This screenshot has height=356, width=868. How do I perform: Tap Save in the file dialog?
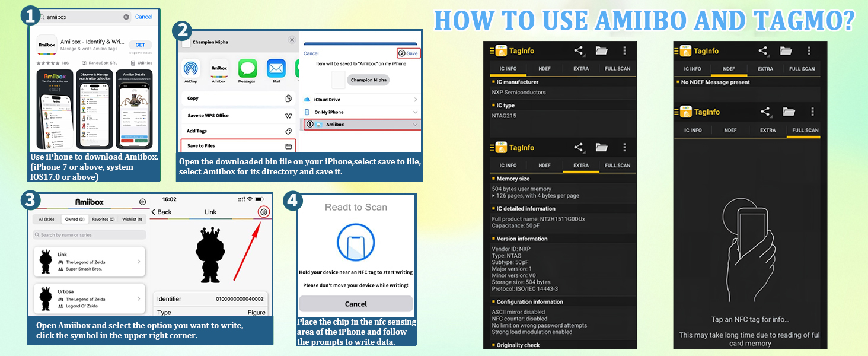click(408, 53)
